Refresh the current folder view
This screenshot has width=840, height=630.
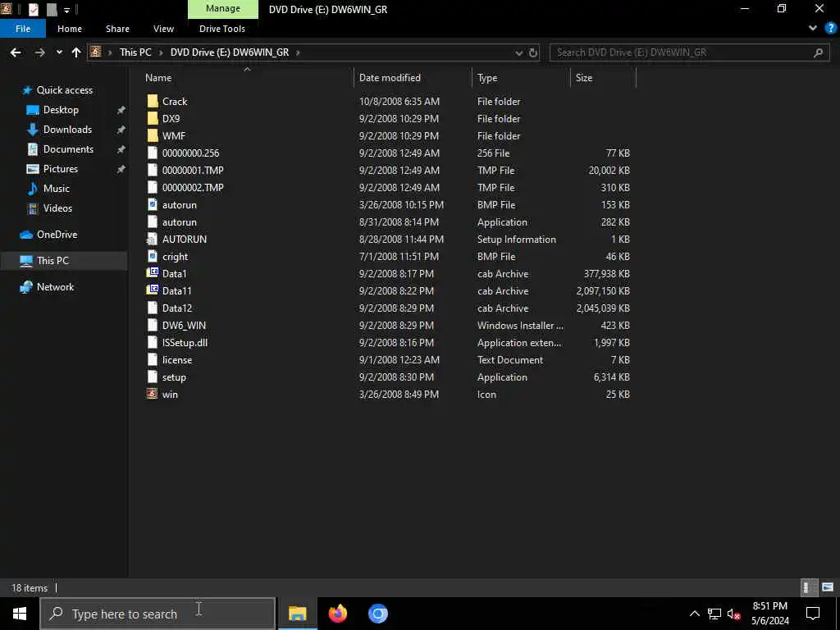[x=533, y=52]
